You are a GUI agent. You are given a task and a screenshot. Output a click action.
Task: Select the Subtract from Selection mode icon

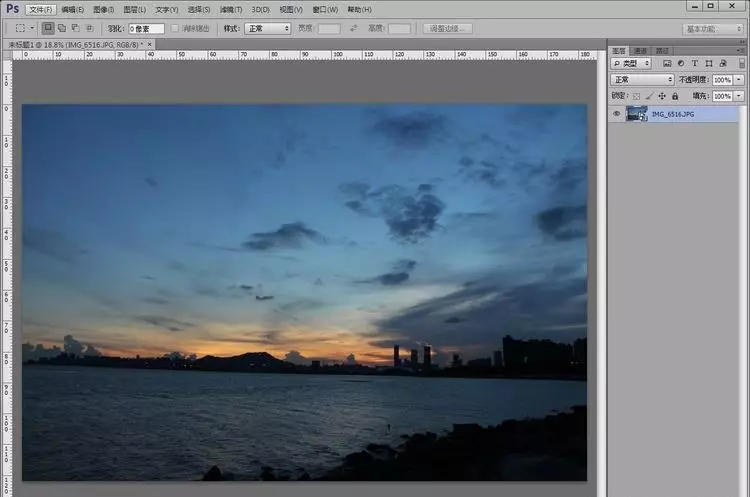(76, 28)
